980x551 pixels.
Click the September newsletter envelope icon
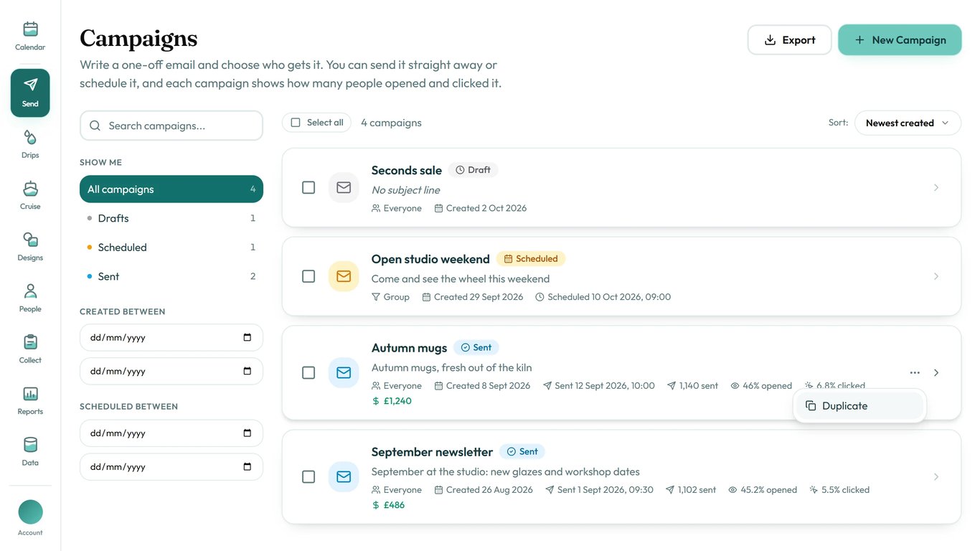pos(344,476)
